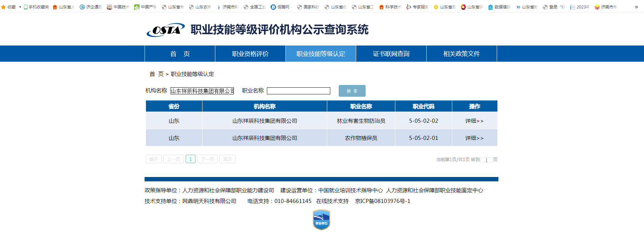This screenshot has height=238, width=644.
Task: Click the OSTA logo in header
Action: (x=165, y=30)
